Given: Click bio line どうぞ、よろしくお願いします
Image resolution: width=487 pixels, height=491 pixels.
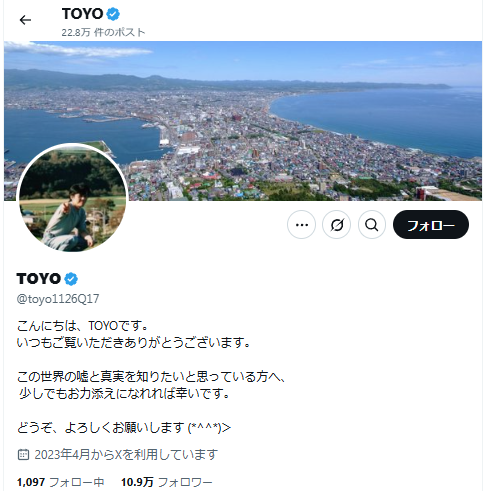Looking at the screenshot, I should (x=124, y=427).
